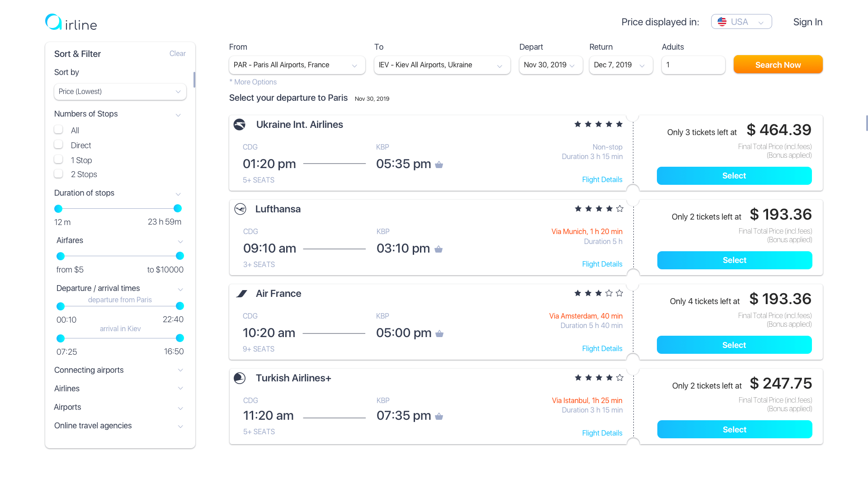Click the to $10000 airfare slider handle
868x488 pixels.
(x=180, y=256)
